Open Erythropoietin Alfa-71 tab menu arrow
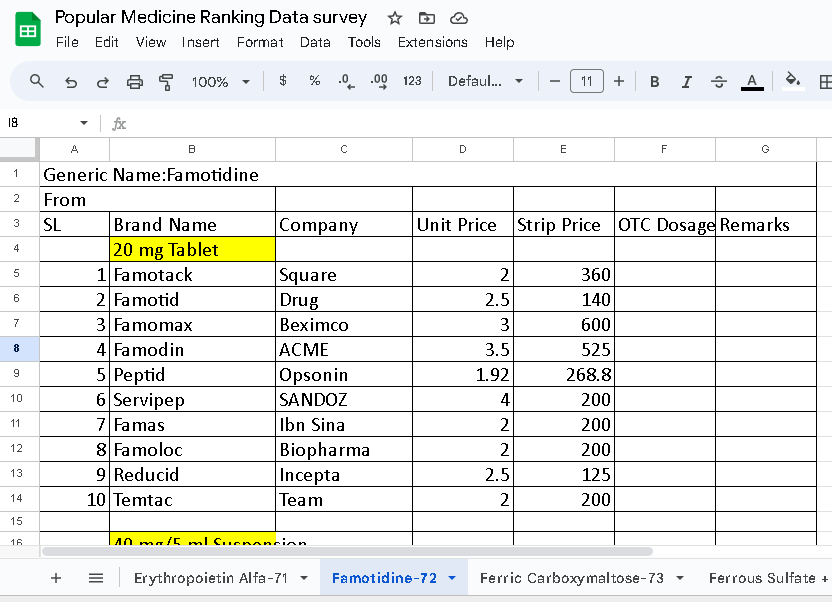Screen dimensions: 832x602 [x=304, y=578]
